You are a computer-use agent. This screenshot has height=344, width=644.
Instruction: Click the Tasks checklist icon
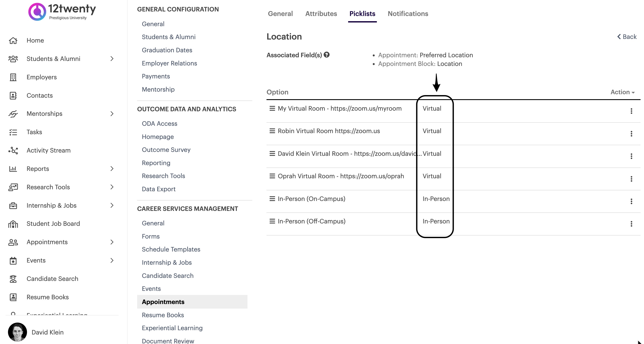13,132
